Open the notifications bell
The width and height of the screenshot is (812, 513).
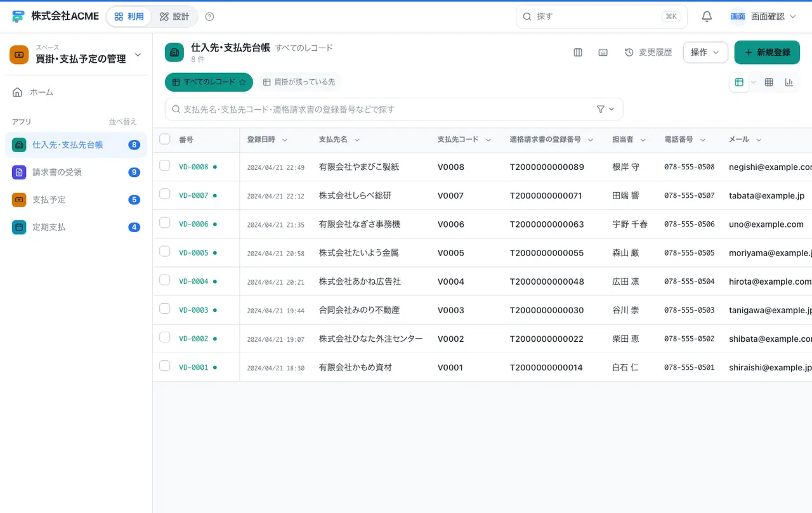pos(707,16)
